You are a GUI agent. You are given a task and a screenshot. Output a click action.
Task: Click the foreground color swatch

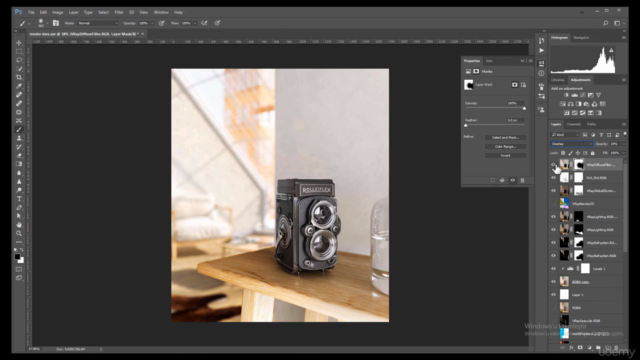coord(17,257)
